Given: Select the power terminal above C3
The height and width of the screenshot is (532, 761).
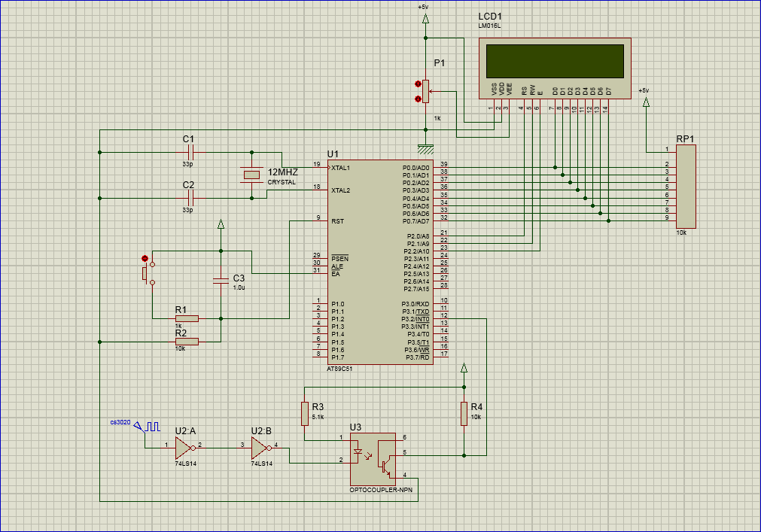Looking at the screenshot, I should [x=221, y=224].
